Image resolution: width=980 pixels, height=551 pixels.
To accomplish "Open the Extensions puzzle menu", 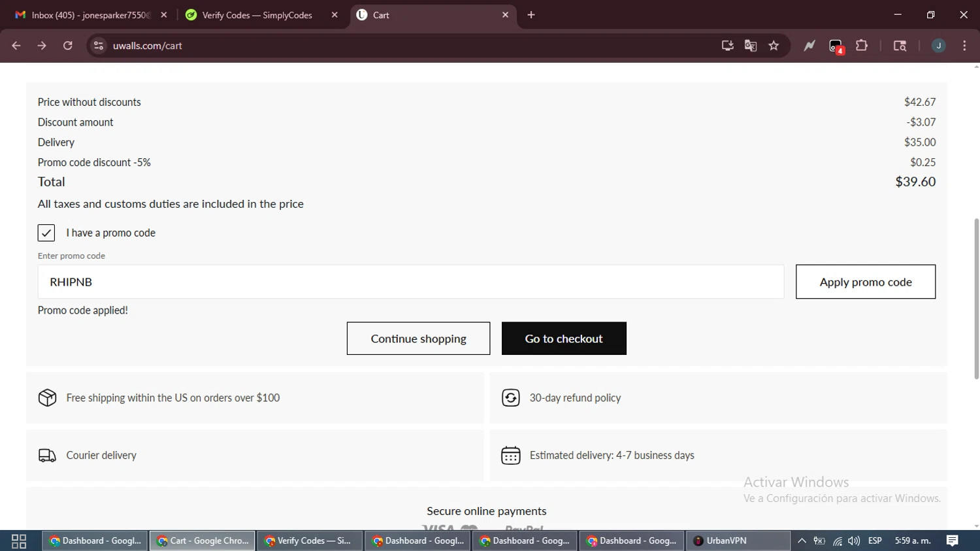I will (x=862, y=46).
